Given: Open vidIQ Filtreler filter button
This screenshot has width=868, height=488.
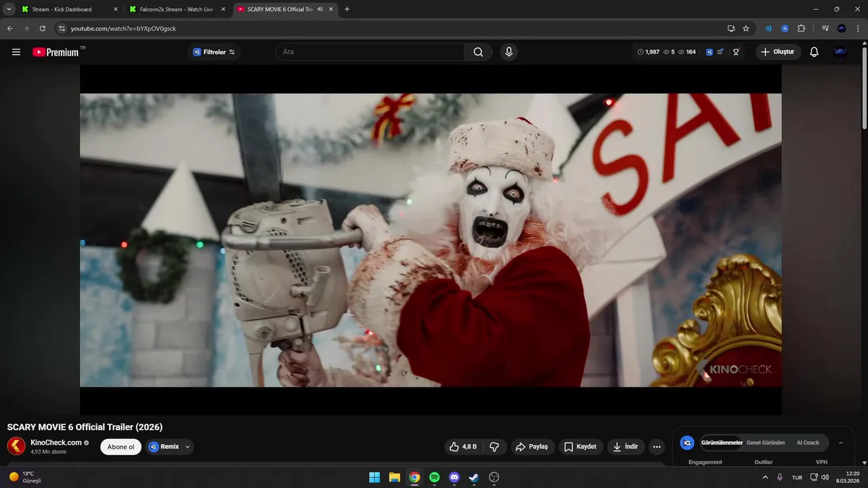Looking at the screenshot, I should (x=214, y=52).
